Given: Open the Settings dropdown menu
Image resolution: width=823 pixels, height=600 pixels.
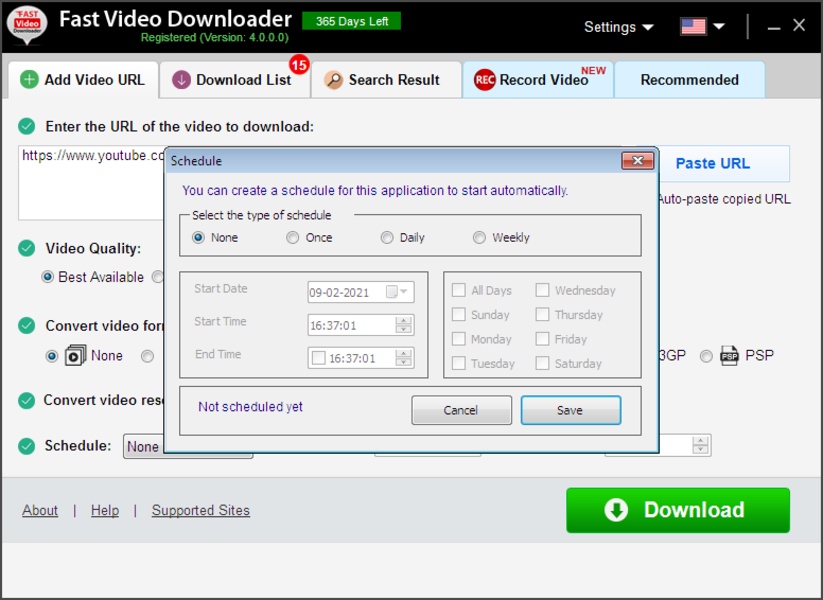Looking at the screenshot, I should 618,27.
